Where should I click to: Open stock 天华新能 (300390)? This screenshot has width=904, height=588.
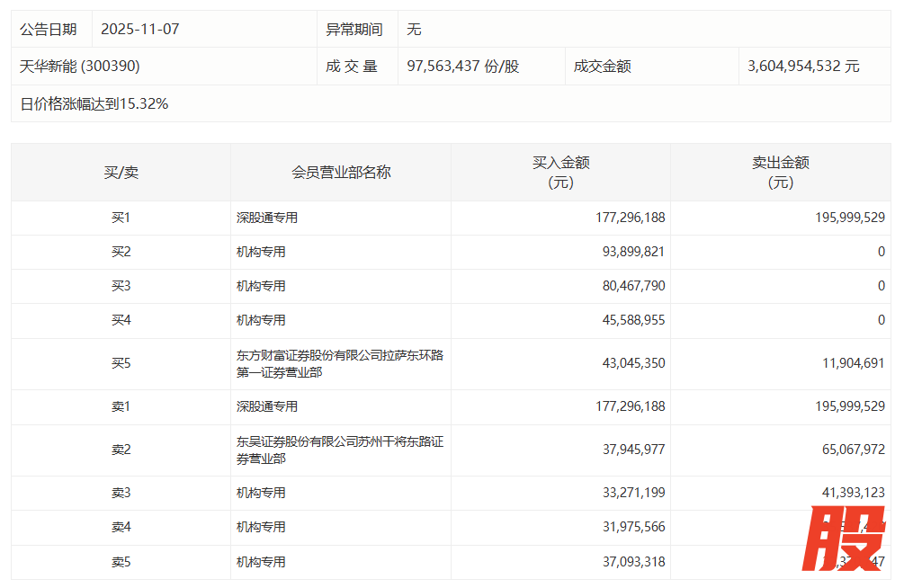(80, 67)
